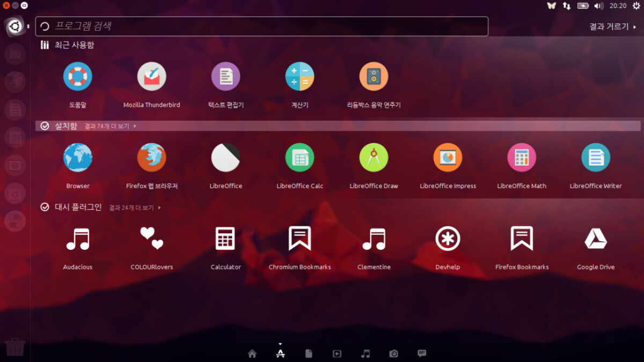Select the Audacious dash plugin

(78, 239)
